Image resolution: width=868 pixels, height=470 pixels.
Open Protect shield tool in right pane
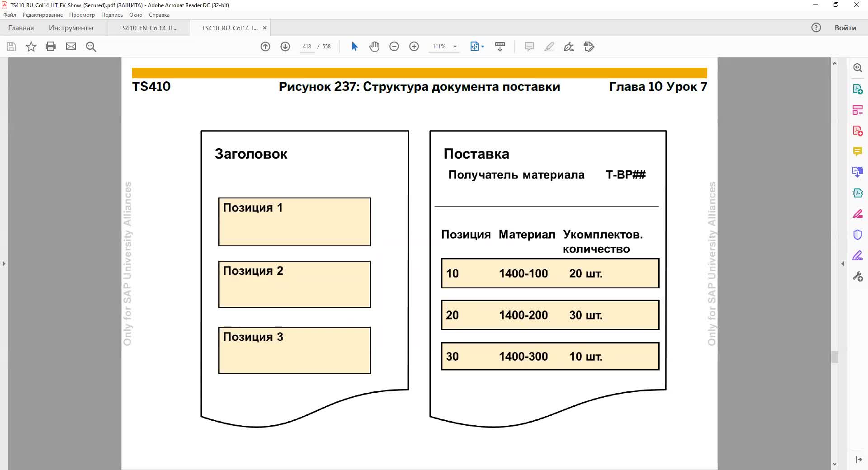click(x=858, y=235)
